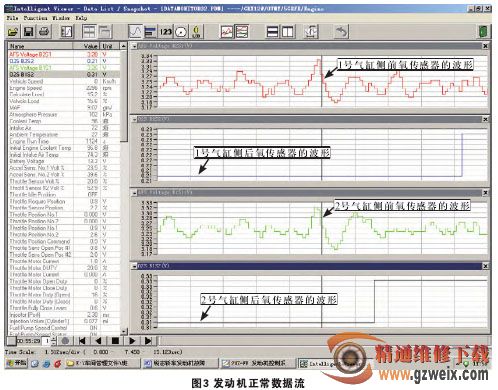Play the snapshot with the play button
The height and width of the screenshot is (390, 498).
(x=132, y=341)
